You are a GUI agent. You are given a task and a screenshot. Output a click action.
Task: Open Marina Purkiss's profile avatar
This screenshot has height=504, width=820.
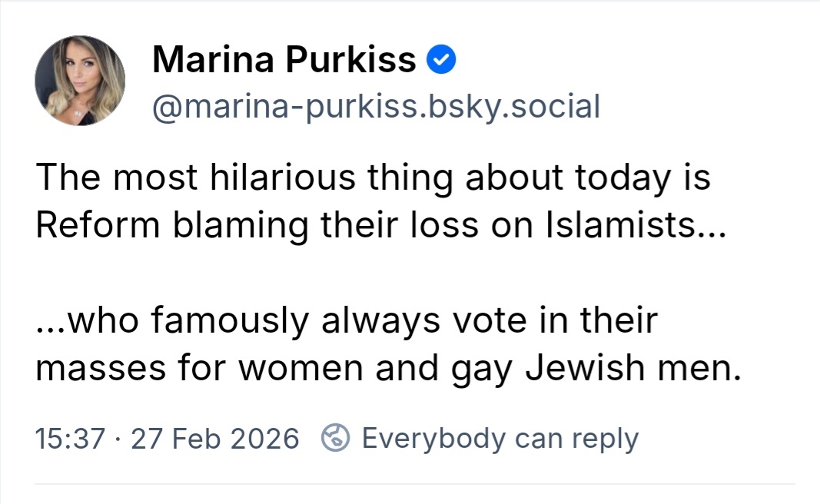click(x=80, y=80)
